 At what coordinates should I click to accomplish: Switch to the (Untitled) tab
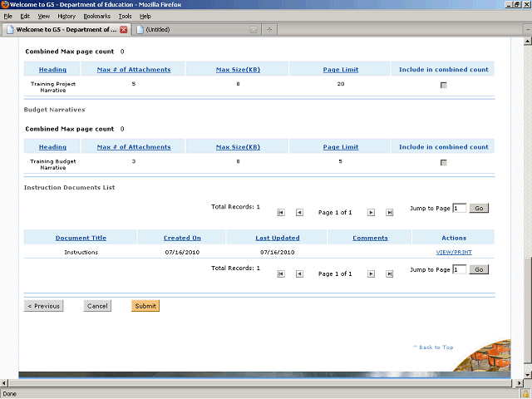196,30
